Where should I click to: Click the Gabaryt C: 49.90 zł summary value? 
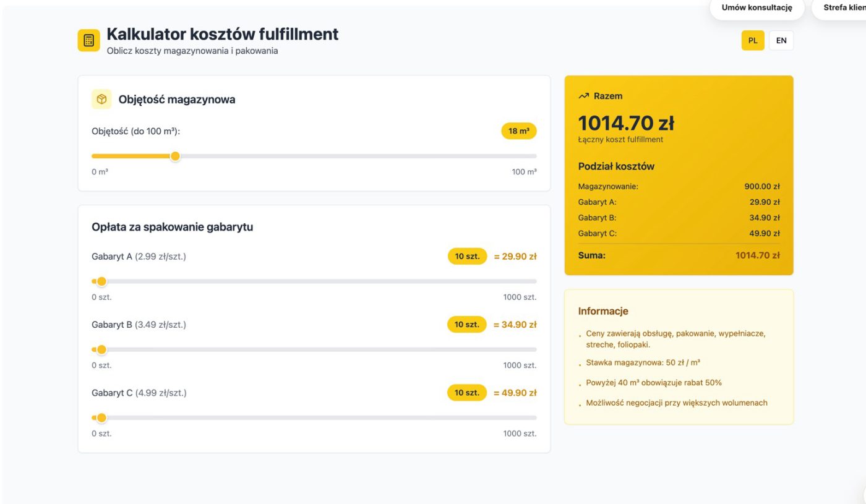pyautogui.click(x=764, y=234)
